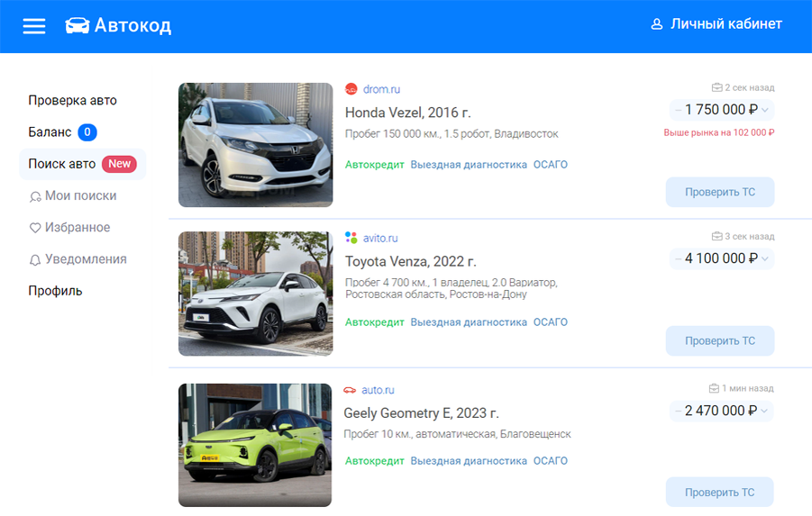Click the 1 750 000 ₽ price
The width and height of the screenshot is (812, 516).
pos(721,110)
